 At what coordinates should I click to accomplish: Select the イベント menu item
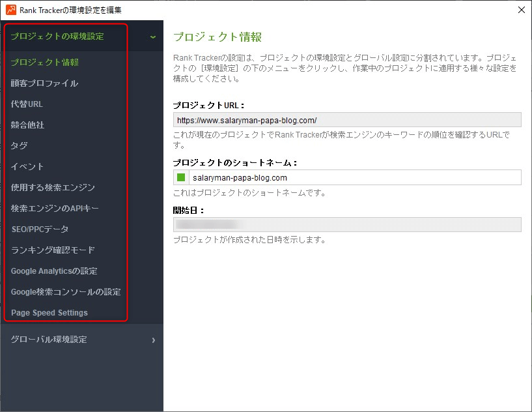tap(27, 166)
